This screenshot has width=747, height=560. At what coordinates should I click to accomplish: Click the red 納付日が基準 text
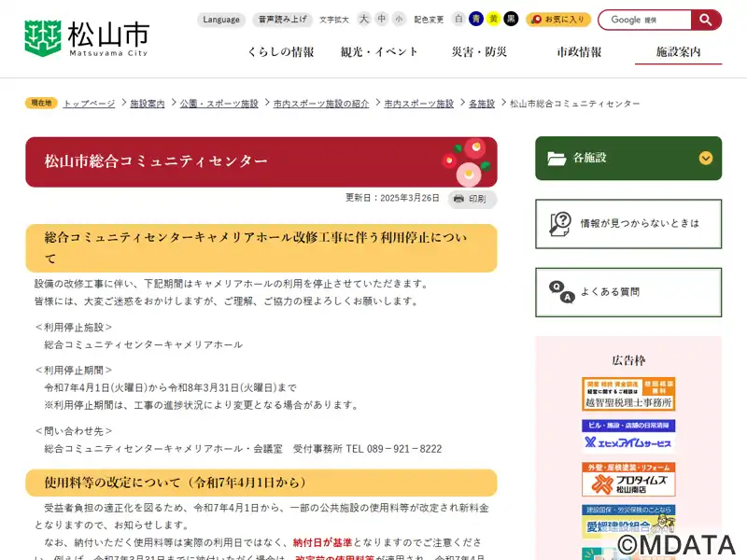(x=322, y=542)
